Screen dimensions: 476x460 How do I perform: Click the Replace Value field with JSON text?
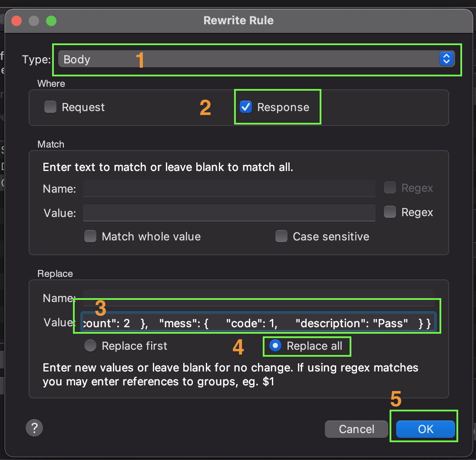[259, 322]
